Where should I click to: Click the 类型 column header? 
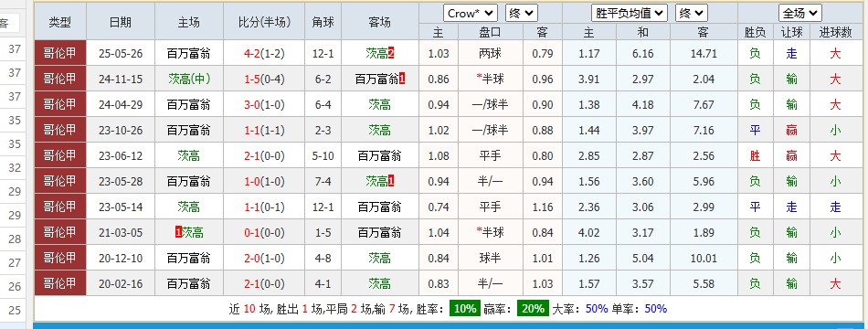pyautogui.click(x=59, y=22)
